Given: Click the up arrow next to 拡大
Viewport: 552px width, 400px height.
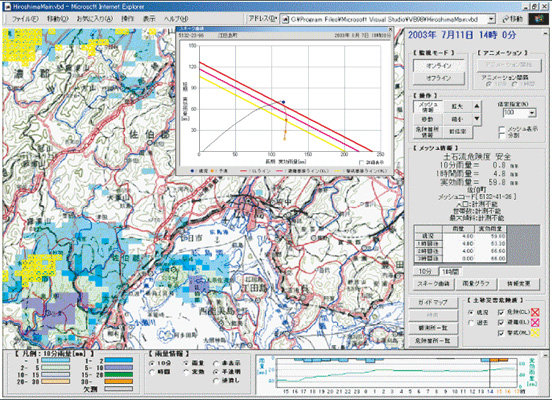Looking at the screenshot, I should pyautogui.click(x=476, y=106).
